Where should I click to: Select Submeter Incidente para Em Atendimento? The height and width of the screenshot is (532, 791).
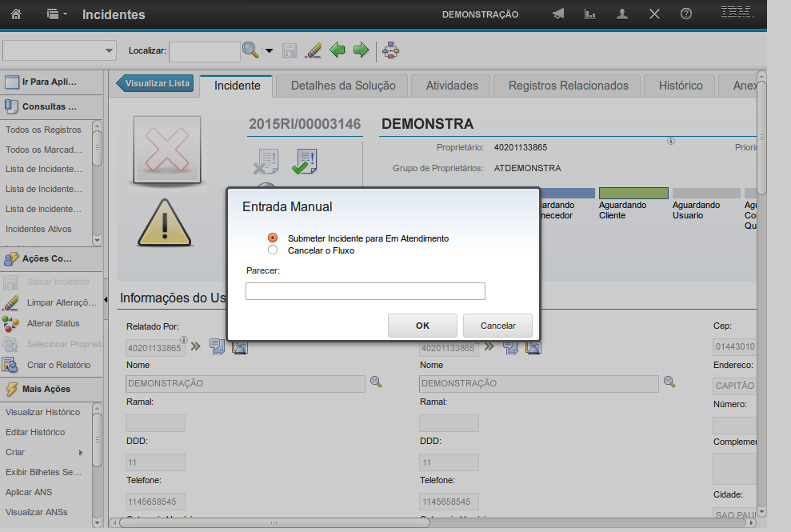click(273, 238)
